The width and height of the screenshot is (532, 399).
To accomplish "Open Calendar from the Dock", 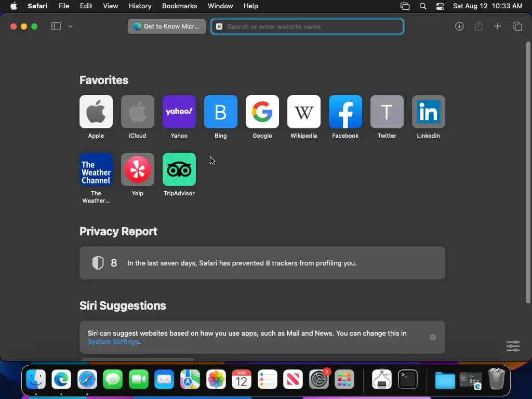I will point(242,379).
